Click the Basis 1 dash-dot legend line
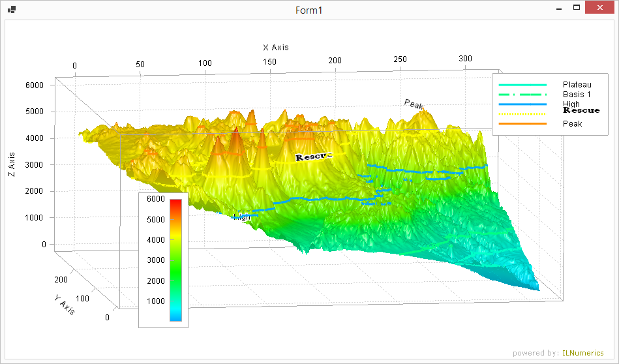Viewport: 619px width, 364px height. click(522, 95)
